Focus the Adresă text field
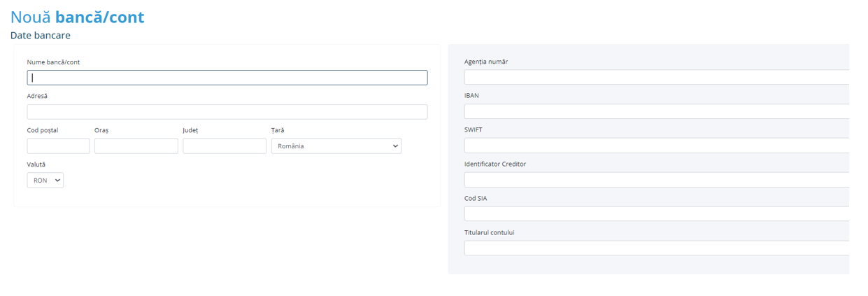The width and height of the screenshot is (868, 296). (x=227, y=112)
